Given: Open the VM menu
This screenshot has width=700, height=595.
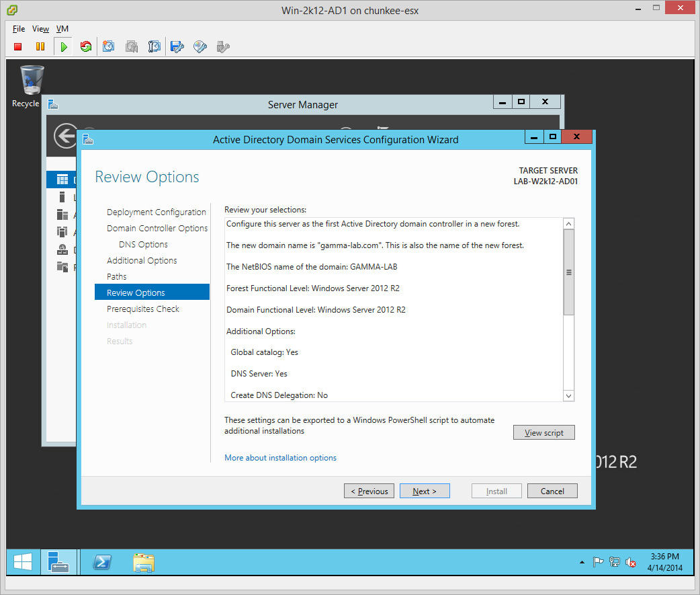Looking at the screenshot, I should click(62, 29).
